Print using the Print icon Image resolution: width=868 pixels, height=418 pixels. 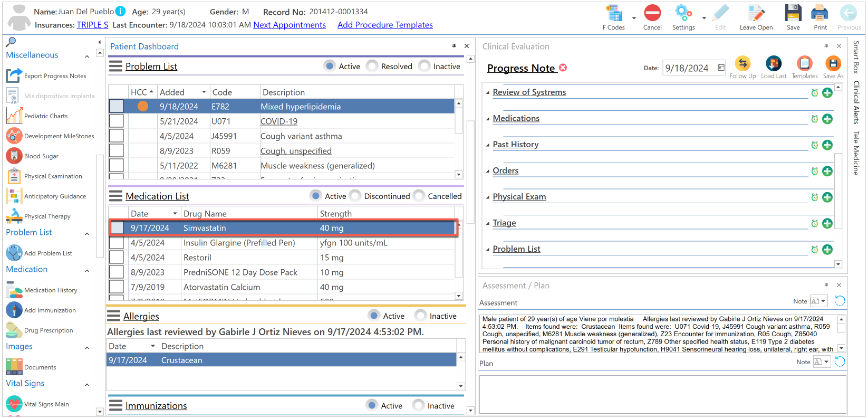[x=820, y=13]
